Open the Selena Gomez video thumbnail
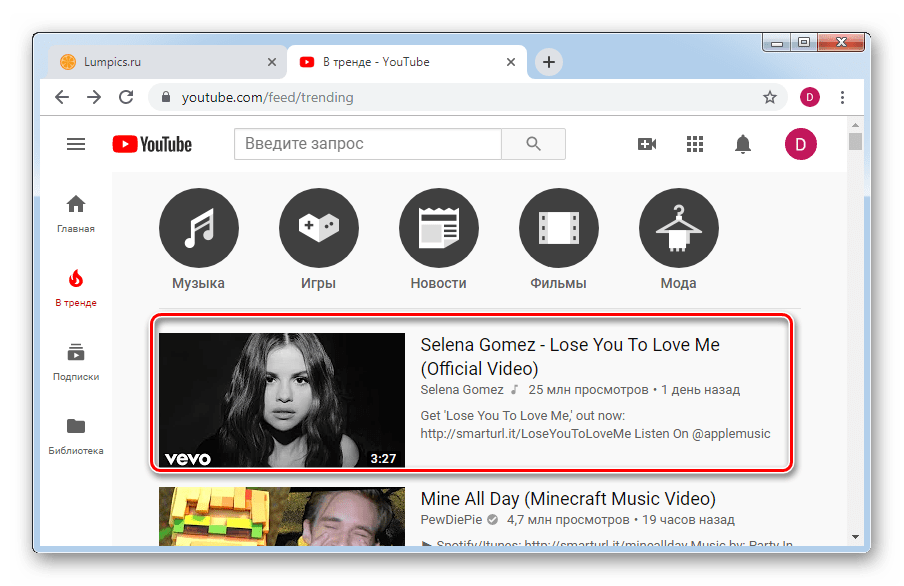Viewport: 904px width, 586px height. click(x=282, y=400)
